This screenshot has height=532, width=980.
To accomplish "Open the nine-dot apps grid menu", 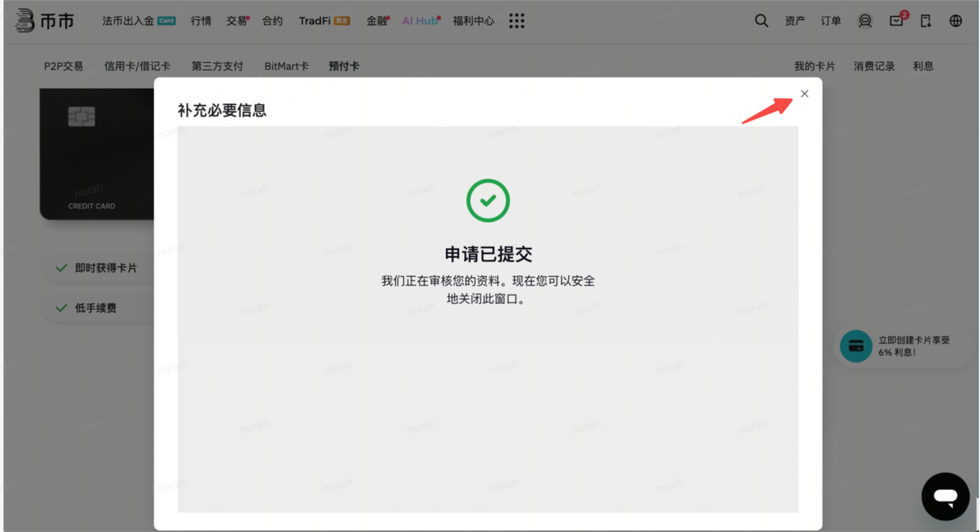I will pos(516,21).
